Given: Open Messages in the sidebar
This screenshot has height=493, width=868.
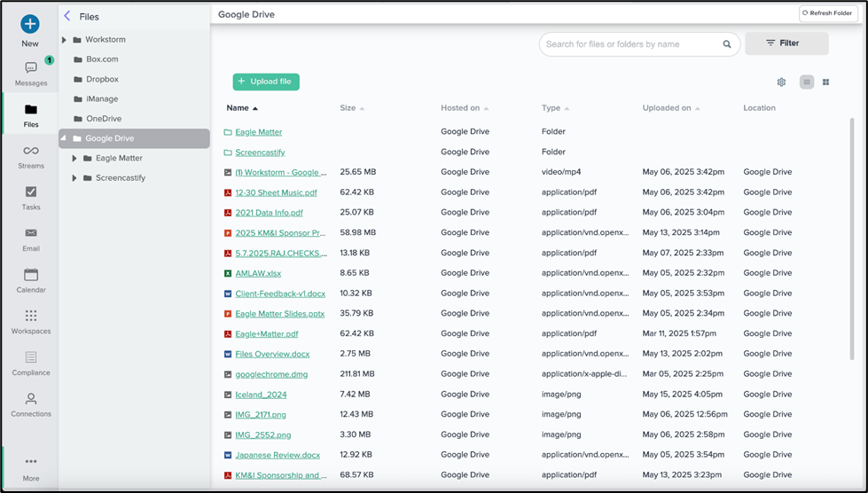Looking at the screenshot, I should 31,74.
